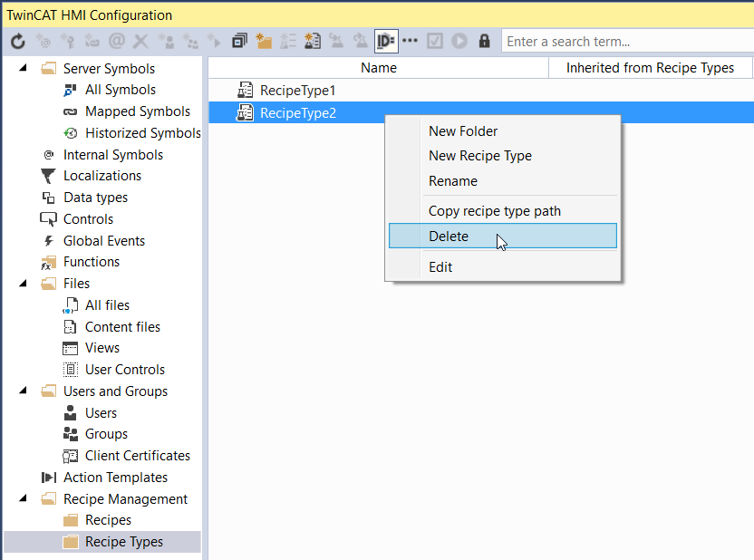Collapse the Recipe Management node
This screenshot has height=560, width=754.
pos(23,498)
